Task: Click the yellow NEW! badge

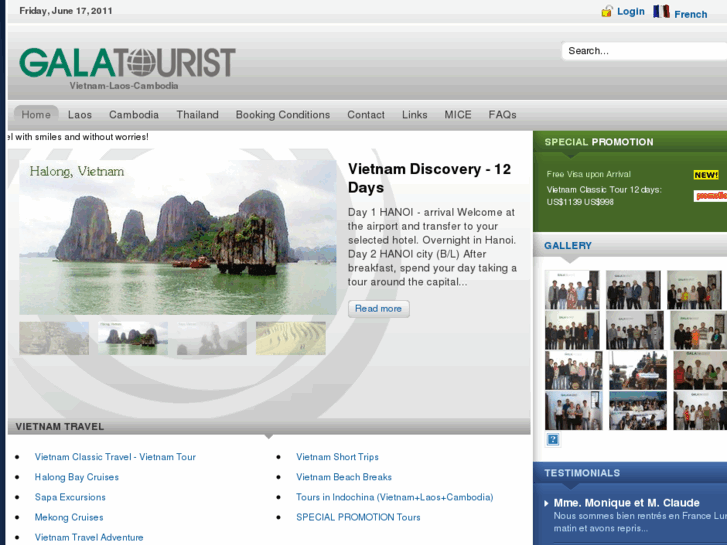Action: pyautogui.click(x=706, y=175)
